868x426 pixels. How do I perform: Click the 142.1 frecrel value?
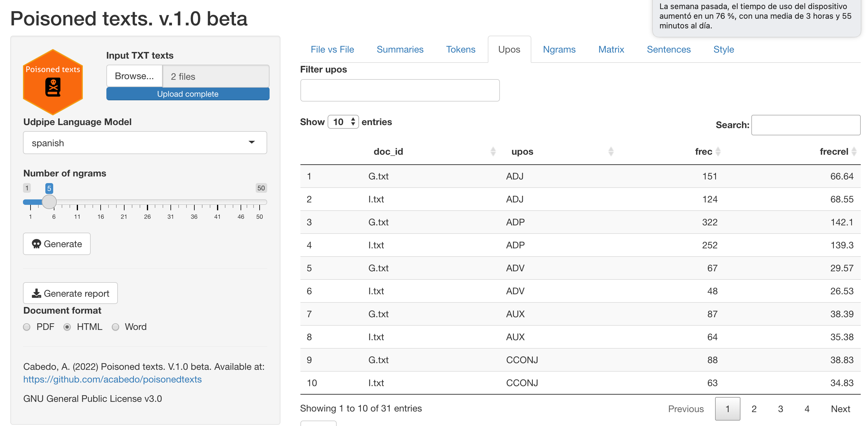click(x=841, y=222)
